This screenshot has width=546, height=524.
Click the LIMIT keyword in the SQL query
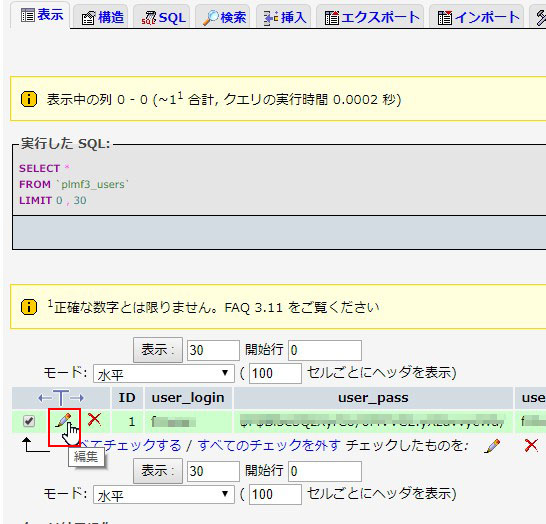click(35, 201)
